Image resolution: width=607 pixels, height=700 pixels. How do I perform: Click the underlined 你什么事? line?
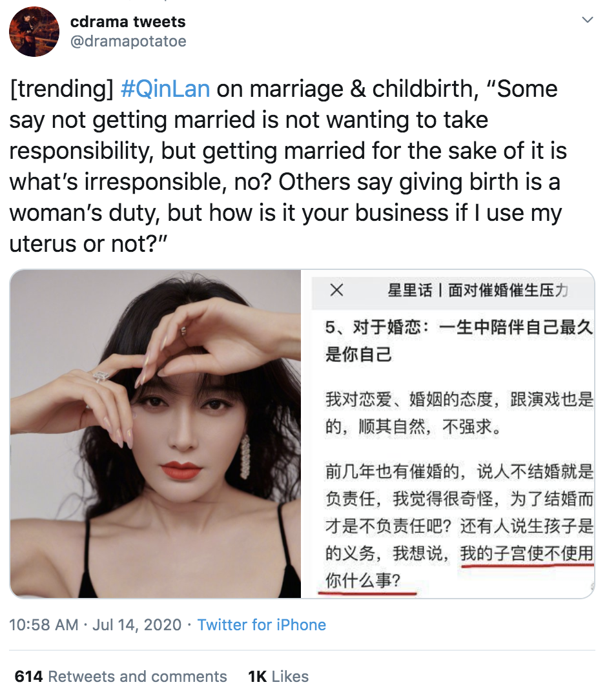pos(363,581)
